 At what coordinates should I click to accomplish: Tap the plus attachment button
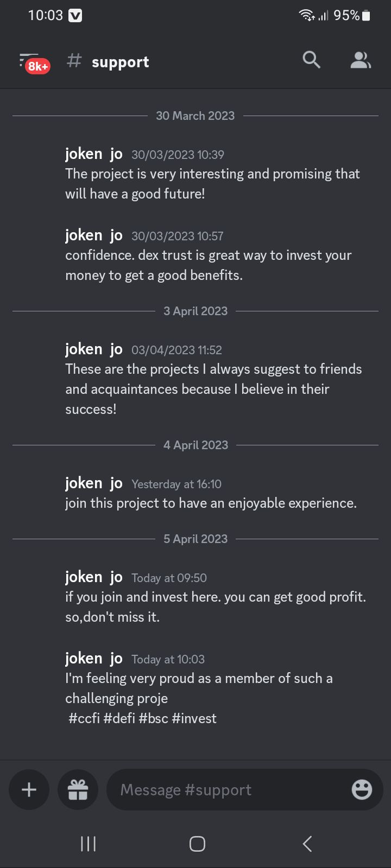coord(29,789)
